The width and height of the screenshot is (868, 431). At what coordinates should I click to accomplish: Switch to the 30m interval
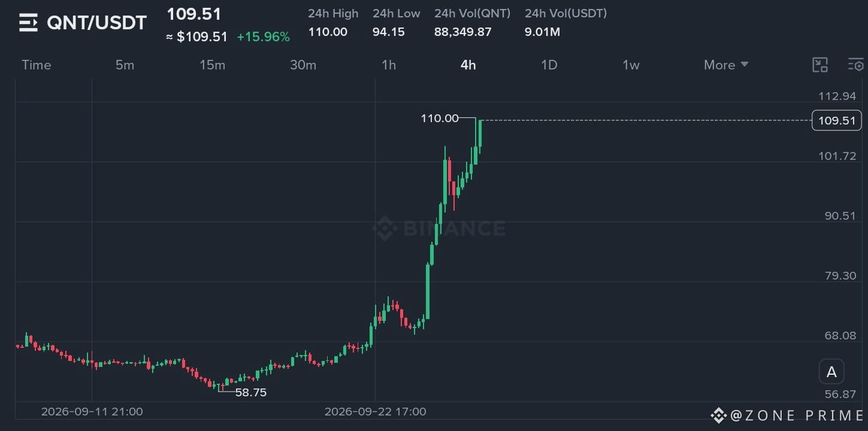[303, 65]
